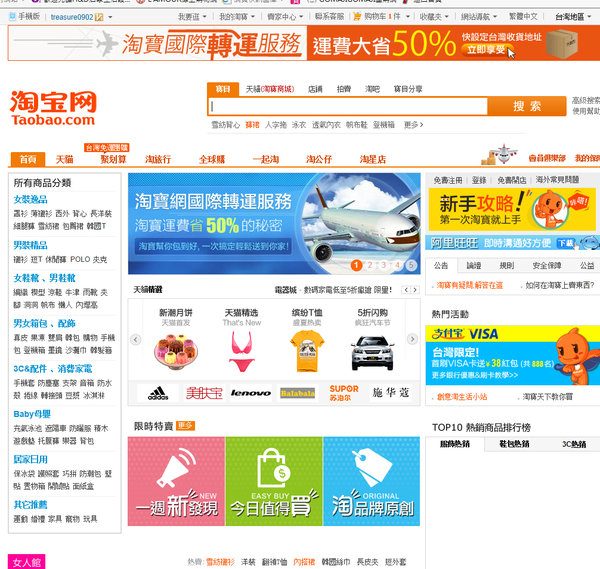Open the 聚划算 navigation menu item
This screenshot has height=569, width=600.
coord(113,159)
